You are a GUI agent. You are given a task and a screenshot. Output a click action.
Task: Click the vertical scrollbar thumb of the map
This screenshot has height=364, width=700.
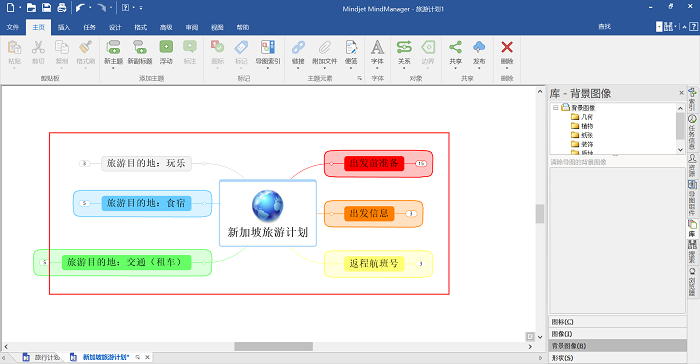point(540,213)
